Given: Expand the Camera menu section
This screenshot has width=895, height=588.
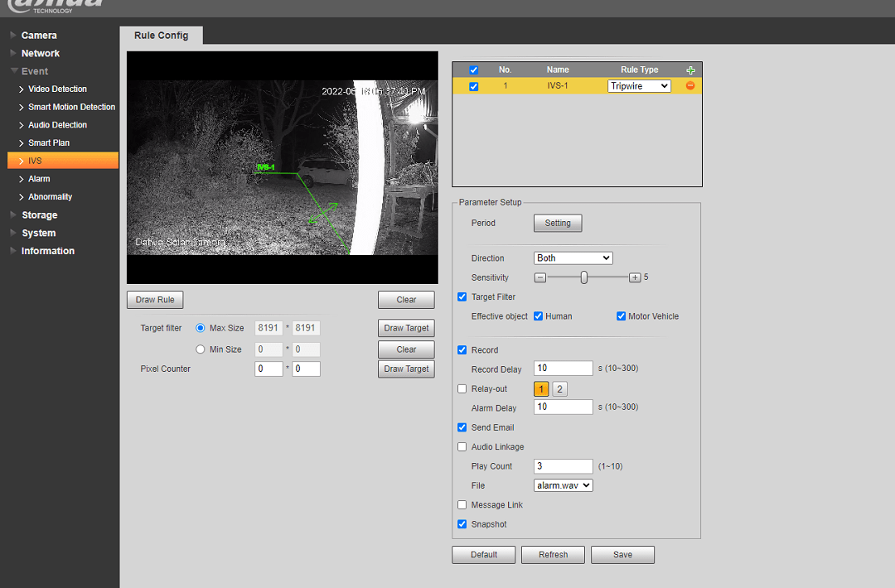Looking at the screenshot, I should 39,36.
